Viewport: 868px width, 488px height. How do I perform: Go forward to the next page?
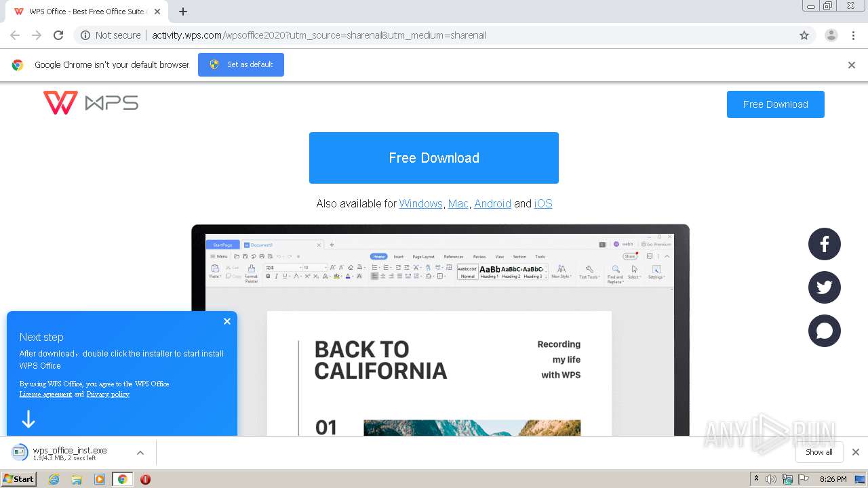pos(37,35)
